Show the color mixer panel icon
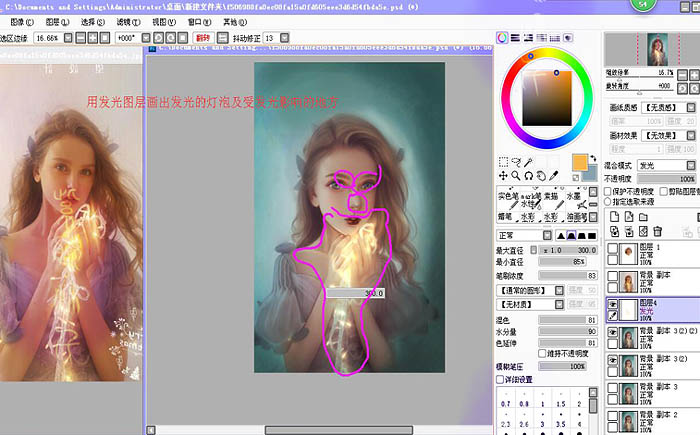The width and height of the screenshot is (700, 435). click(542, 38)
